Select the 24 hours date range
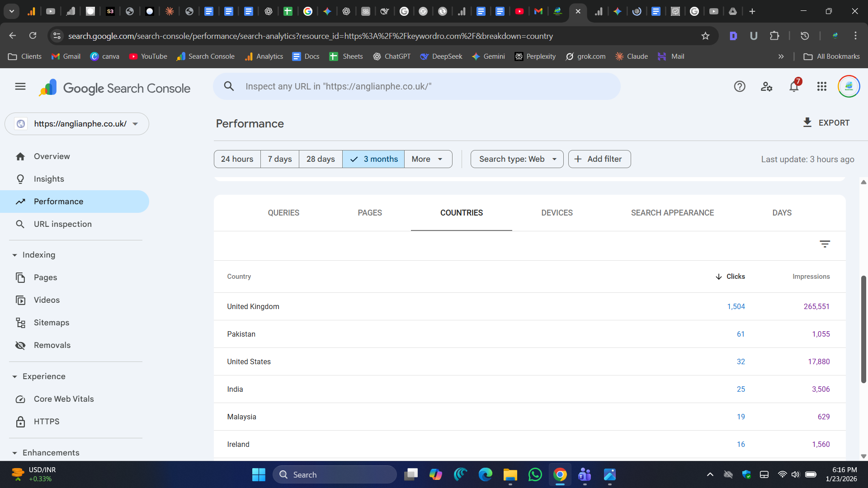 click(x=237, y=159)
